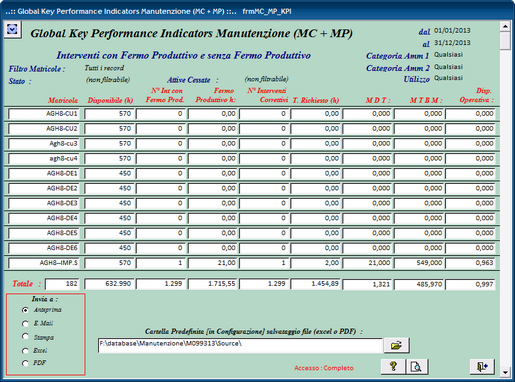Click the Disponibile (h) column header
Viewport: 515px width, 382px height.
tap(110, 100)
